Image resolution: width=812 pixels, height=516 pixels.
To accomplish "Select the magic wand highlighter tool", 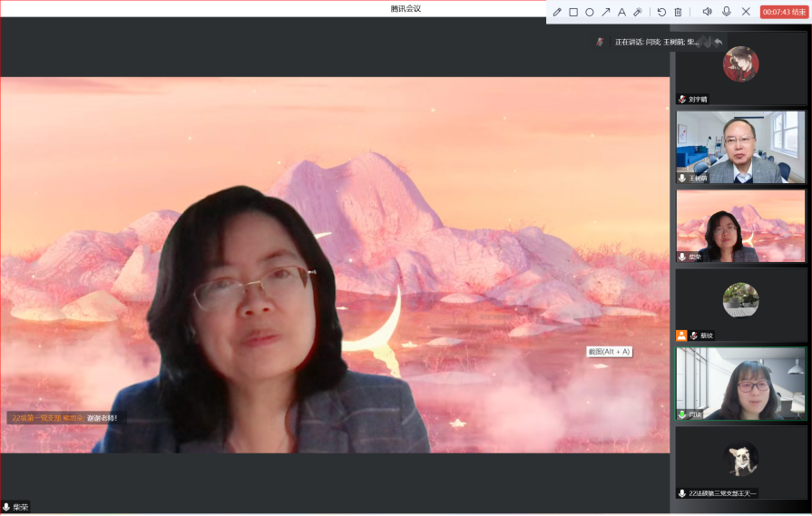I will click(x=638, y=12).
